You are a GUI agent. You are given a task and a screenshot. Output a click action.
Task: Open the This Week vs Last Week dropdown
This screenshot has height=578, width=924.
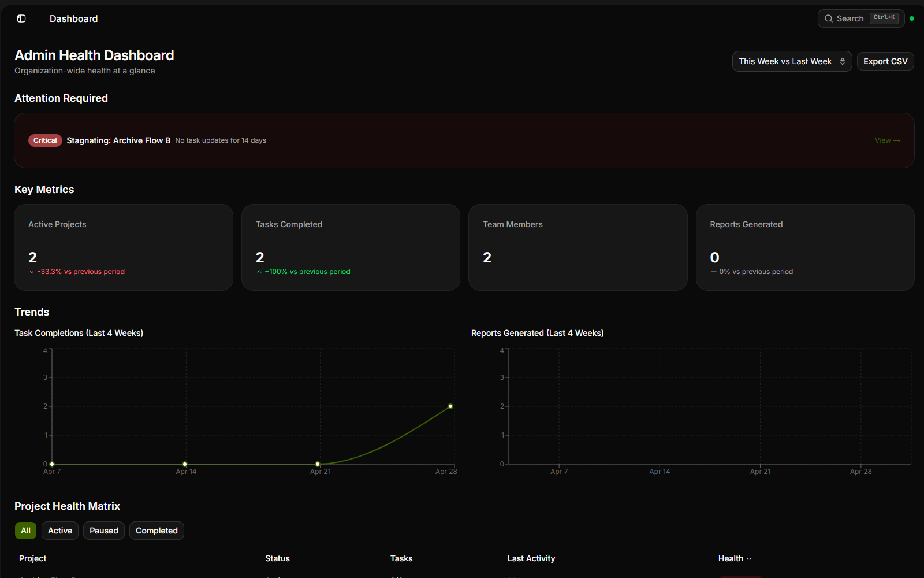[x=792, y=61]
